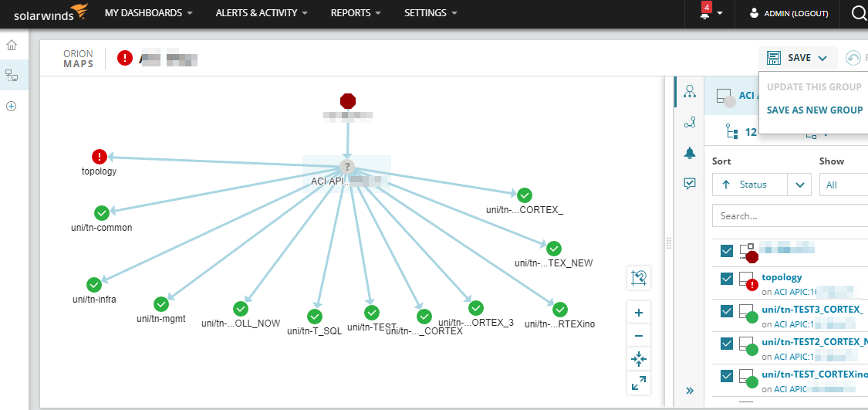This screenshot has height=410, width=868.
Task: Open the alerts bell tab in side panel
Action: tap(690, 153)
